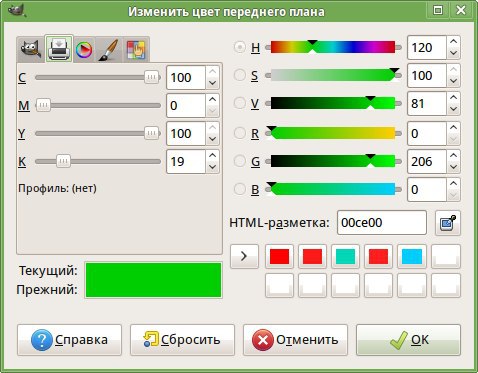Open the watercolor brush tab
This screenshot has height=373, width=478.
[109, 50]
